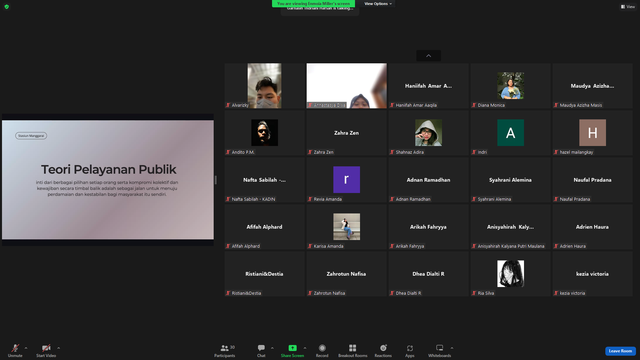The height and width of the screenshot is (360, 640).
Task: Select Alvarizky's video tile
Action: coord(264,85)
